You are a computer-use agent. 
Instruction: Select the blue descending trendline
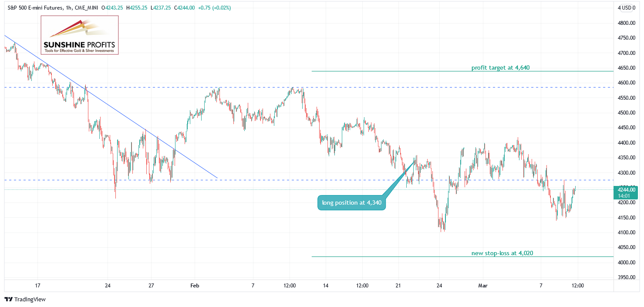tap(111, 106)
